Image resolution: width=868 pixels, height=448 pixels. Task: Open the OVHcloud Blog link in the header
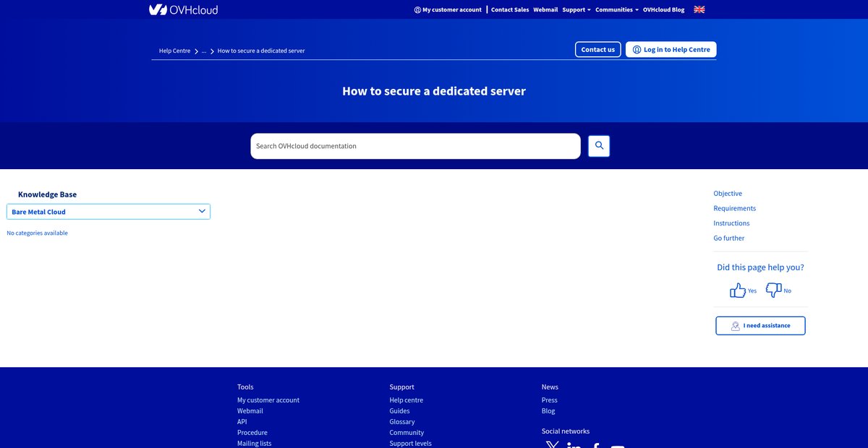[663, 10]
